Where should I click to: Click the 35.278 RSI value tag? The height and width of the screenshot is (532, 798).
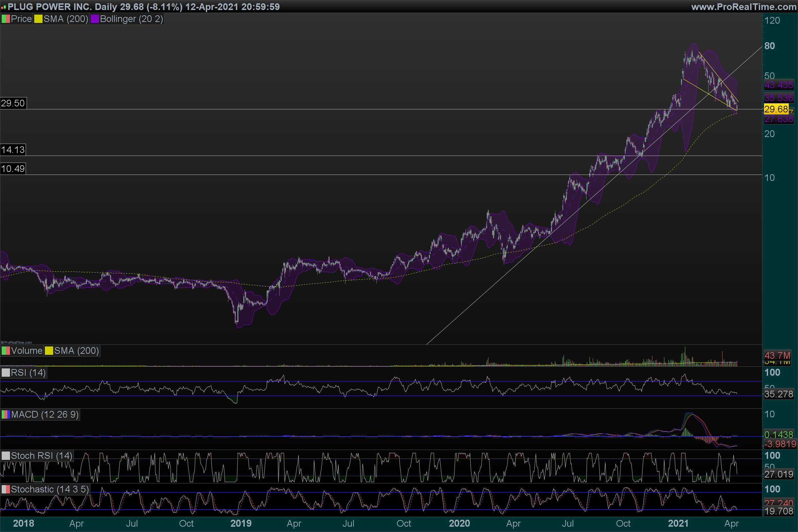(779, 394)
